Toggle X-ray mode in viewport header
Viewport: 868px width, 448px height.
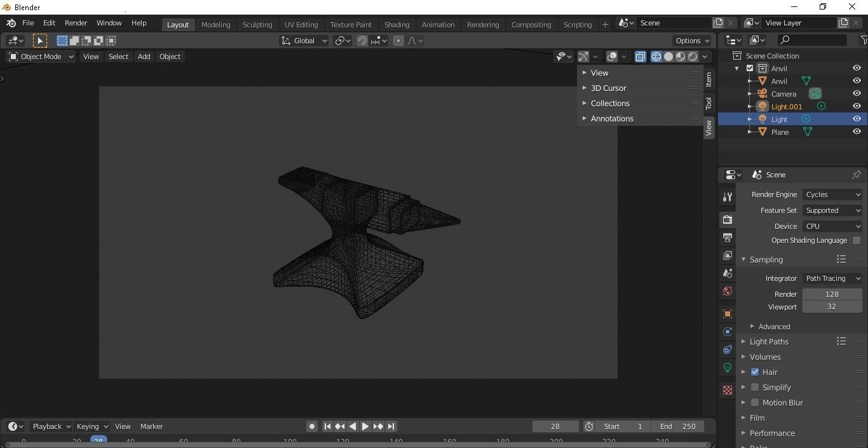640,57
